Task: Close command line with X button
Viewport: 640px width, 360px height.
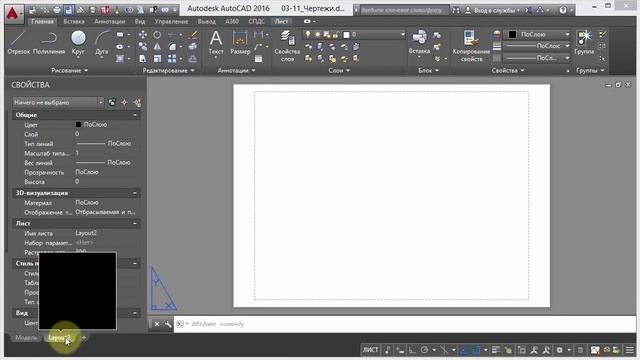Action: click(157, 324)
